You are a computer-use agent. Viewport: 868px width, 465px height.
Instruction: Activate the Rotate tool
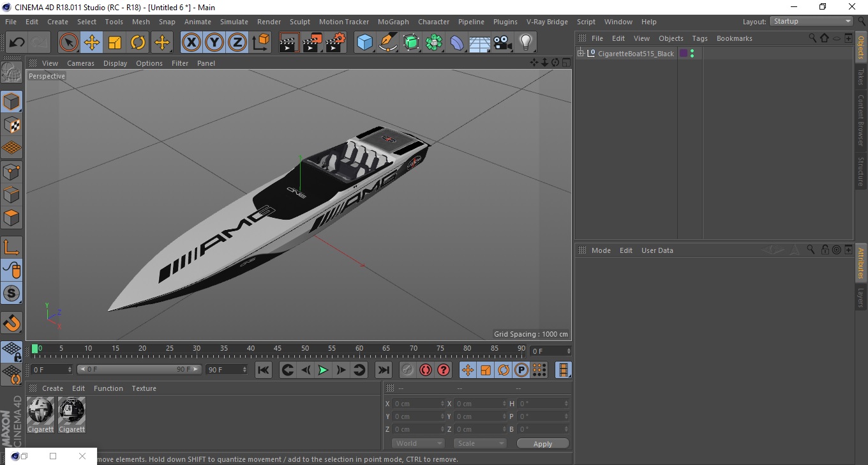coord(138,43)
